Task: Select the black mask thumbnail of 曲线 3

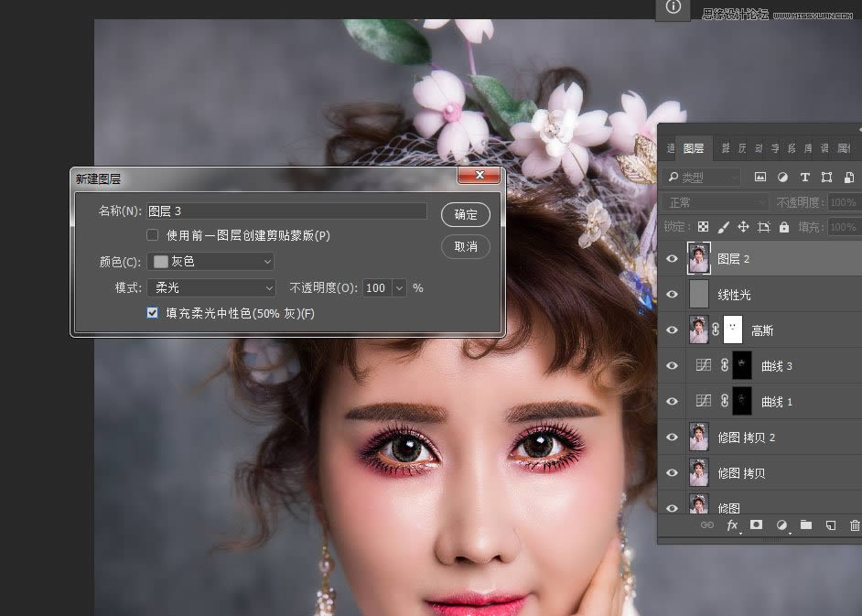Action: 742,365
